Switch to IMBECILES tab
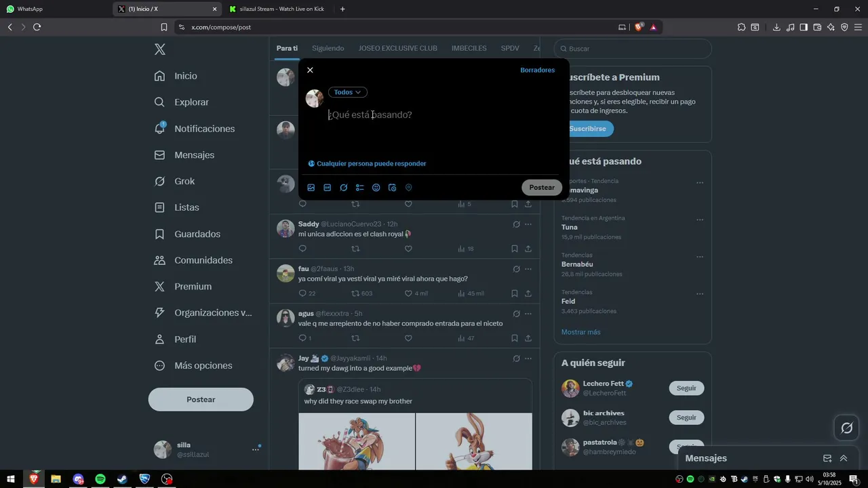 pos(469,48)
